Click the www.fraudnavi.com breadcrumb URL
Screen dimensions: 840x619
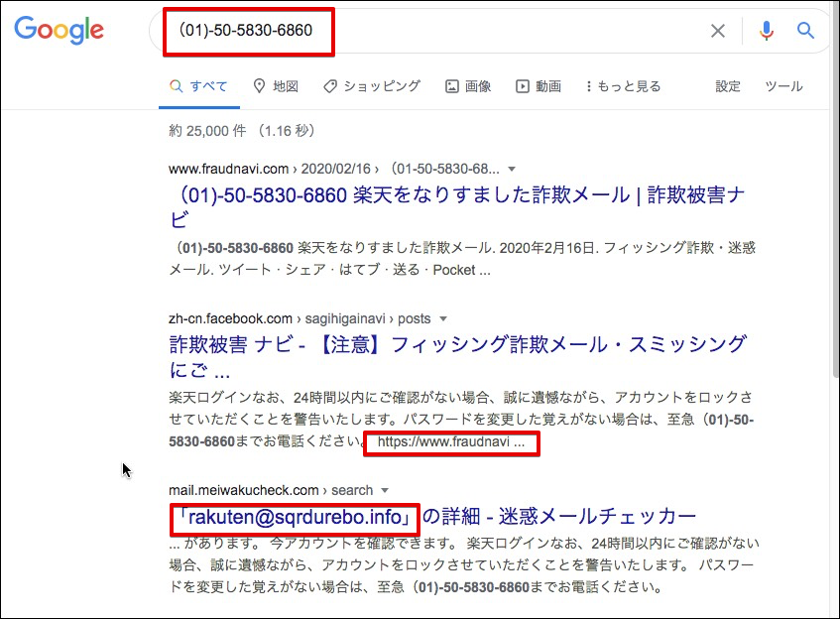click(227, 169)
